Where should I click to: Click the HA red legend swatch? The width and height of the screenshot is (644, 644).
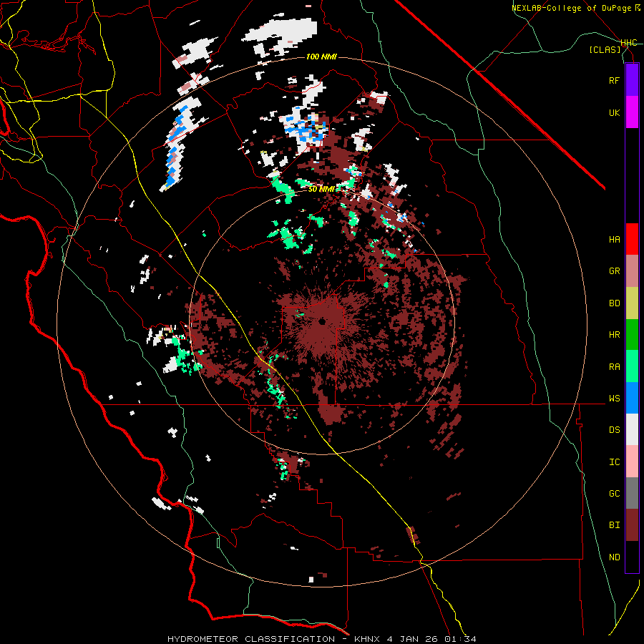[x=632, y=239]
